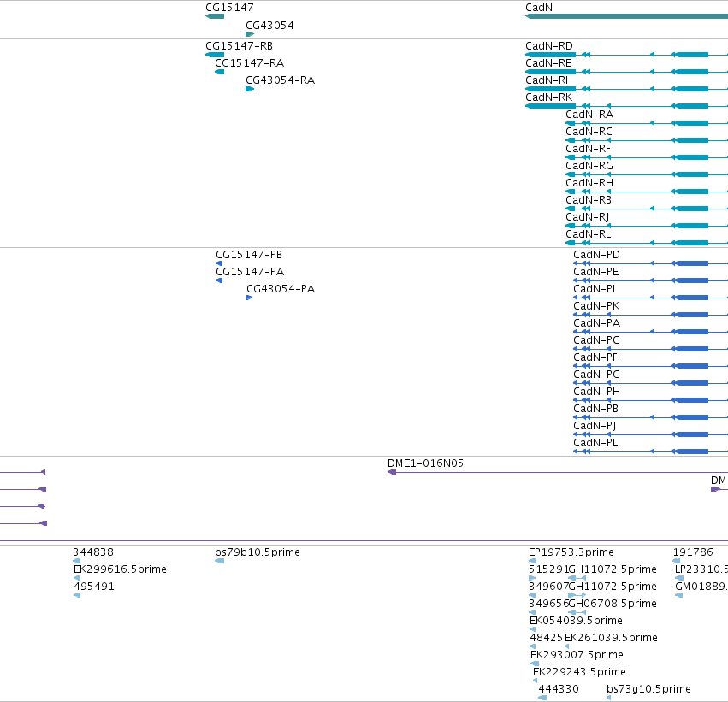
Task: Click the CG43054 gene arrow glyph
Action: pyautogui.click(x=250, y=34)
